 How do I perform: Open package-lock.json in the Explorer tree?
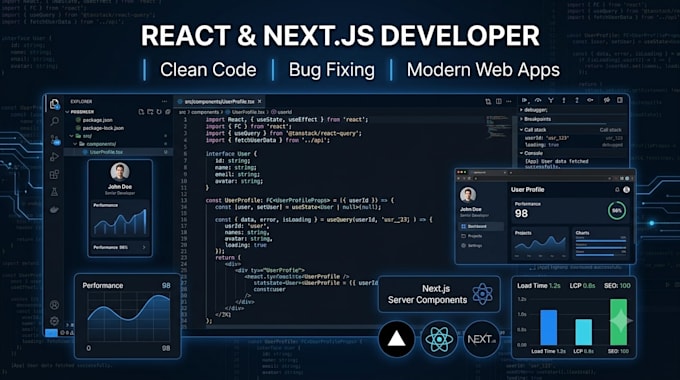(x=100, y=128)
